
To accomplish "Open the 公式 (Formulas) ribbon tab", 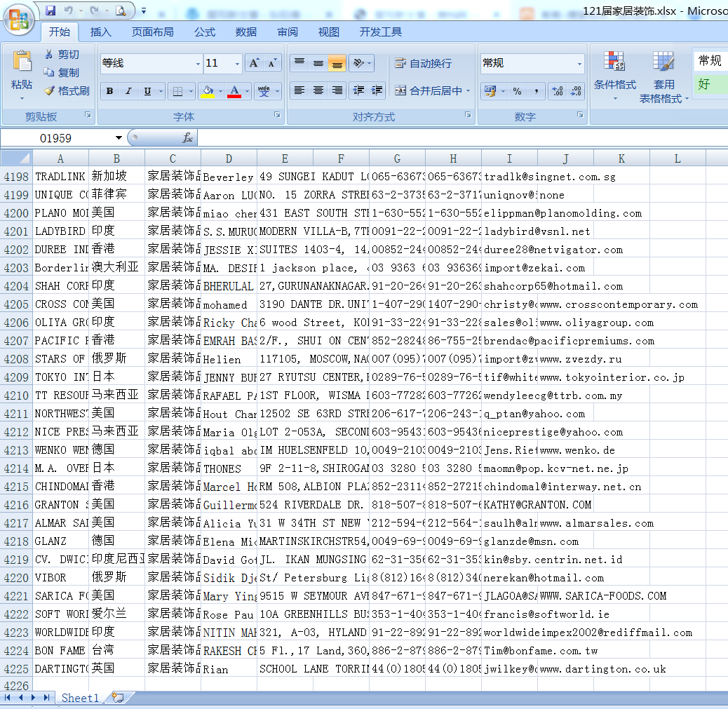I will 205,32.
